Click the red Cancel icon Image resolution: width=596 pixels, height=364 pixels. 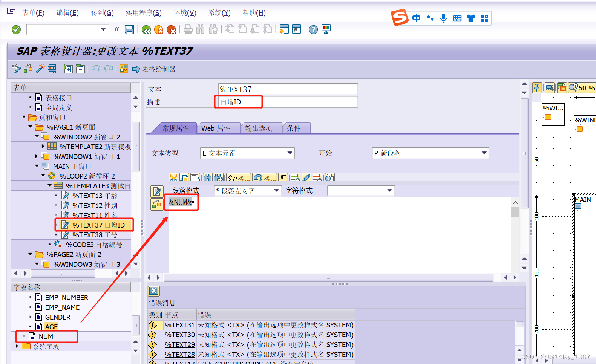(171, 29)
